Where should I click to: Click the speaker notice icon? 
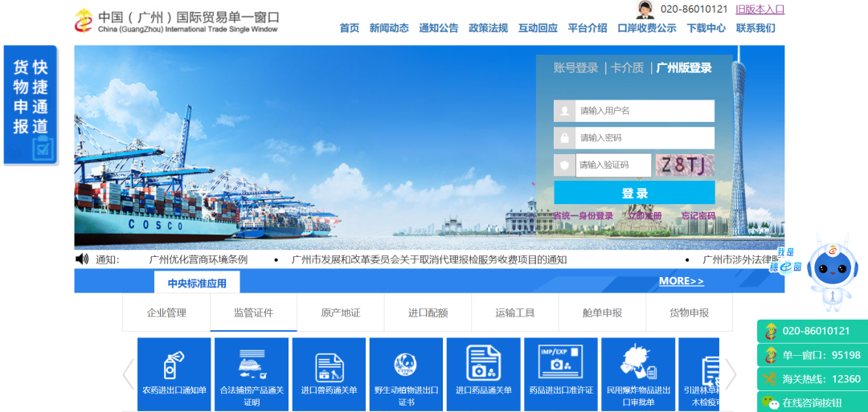pos(82,259)
